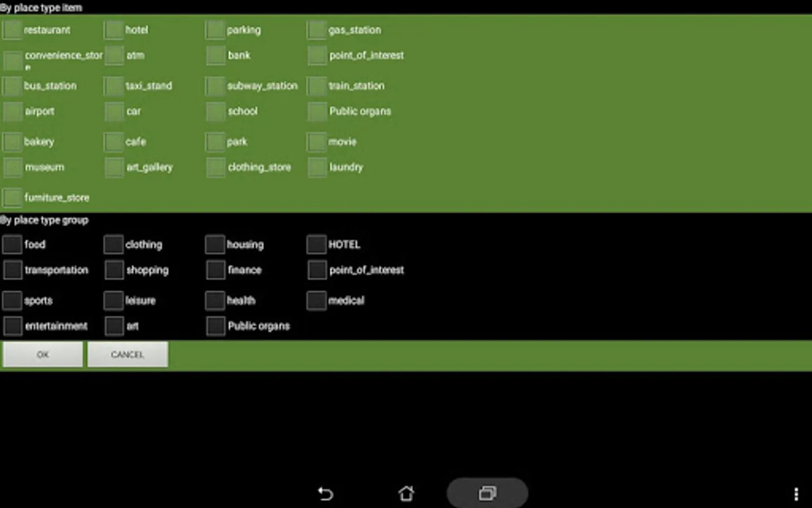Select the taxi_stand checkbox
The height and width of the screenshot is (508, 812).
tap(114, 86)
